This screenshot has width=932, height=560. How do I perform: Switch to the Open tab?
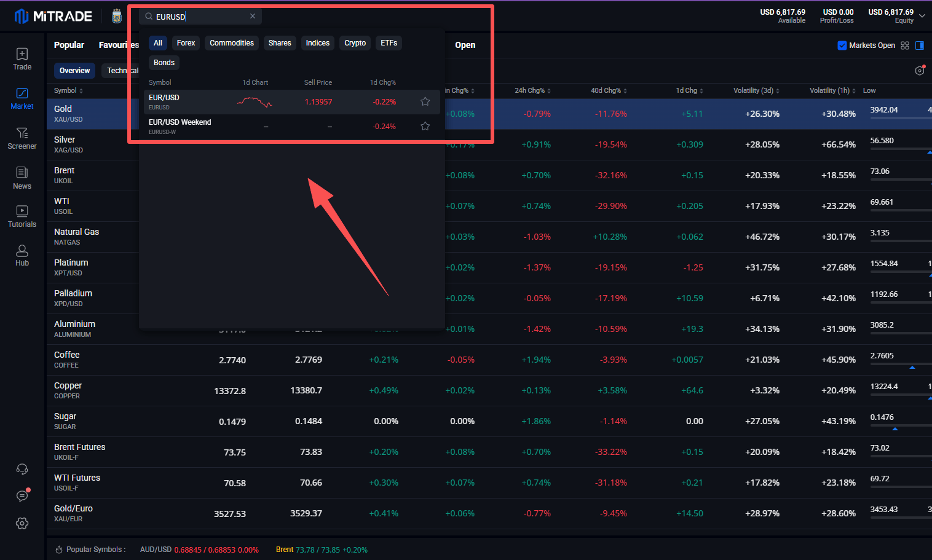pyautogui.click(x=465, y=45)
